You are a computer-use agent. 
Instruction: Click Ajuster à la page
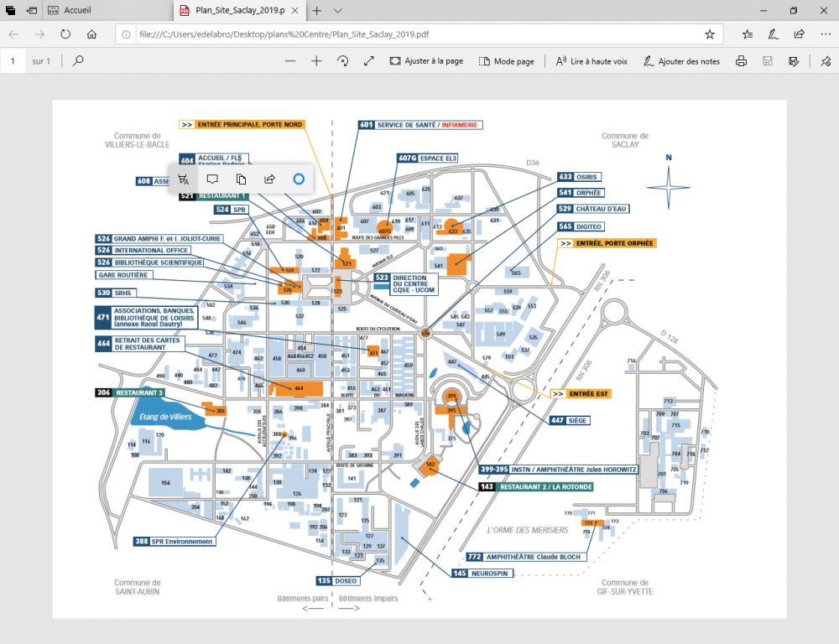tap(426, 61)
